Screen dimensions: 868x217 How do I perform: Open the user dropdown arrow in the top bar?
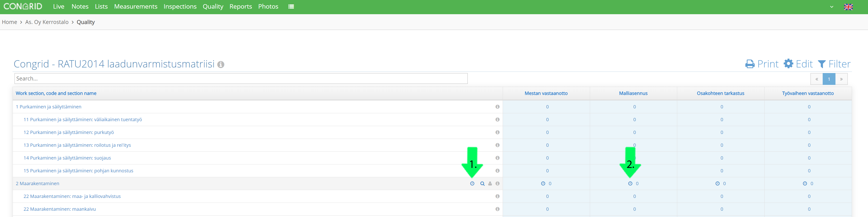coord(832,7)
